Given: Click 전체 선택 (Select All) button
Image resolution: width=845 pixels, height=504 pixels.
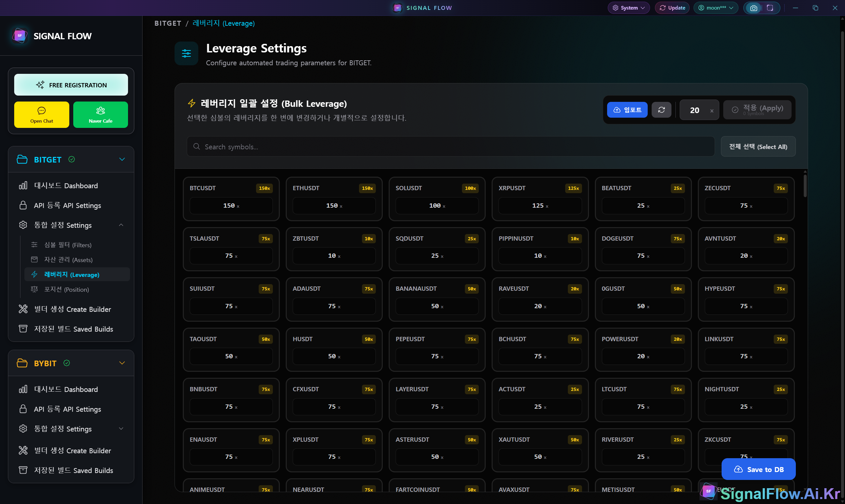Looking at the screenshot, I should point(758,147).
